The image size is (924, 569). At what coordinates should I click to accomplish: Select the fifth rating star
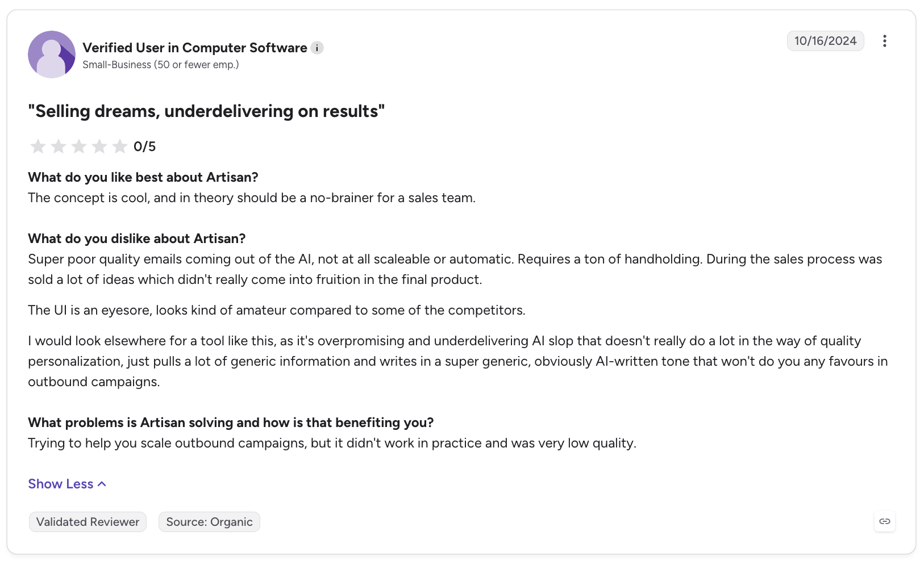coord(120,147)
